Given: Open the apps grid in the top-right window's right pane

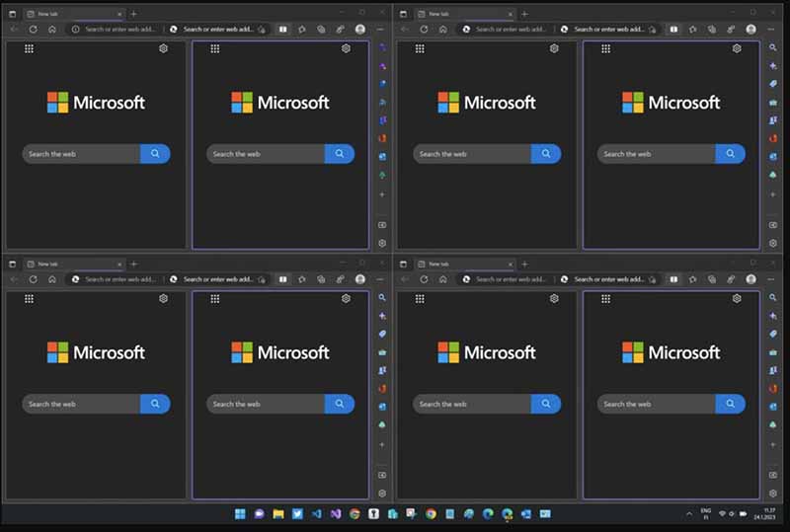Looking at the screenshot, I should tap(605, 49).
